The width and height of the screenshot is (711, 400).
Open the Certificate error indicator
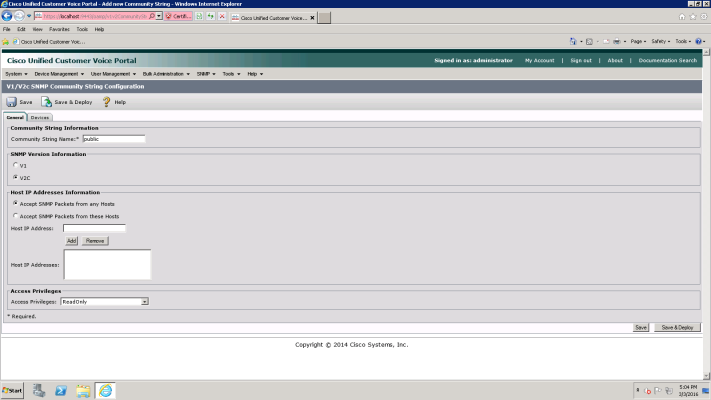[x=178, y=16]
